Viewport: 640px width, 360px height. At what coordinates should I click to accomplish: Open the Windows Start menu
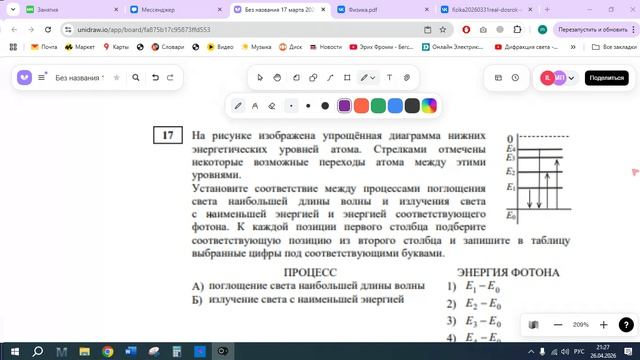tap(15, 351)
